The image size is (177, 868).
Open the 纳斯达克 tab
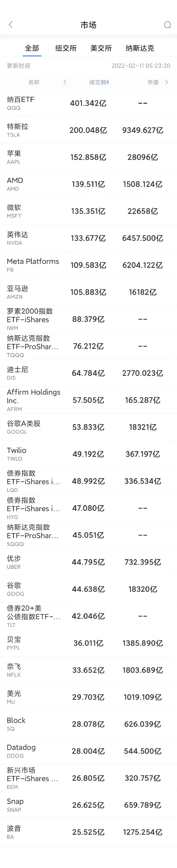point(140,48)
